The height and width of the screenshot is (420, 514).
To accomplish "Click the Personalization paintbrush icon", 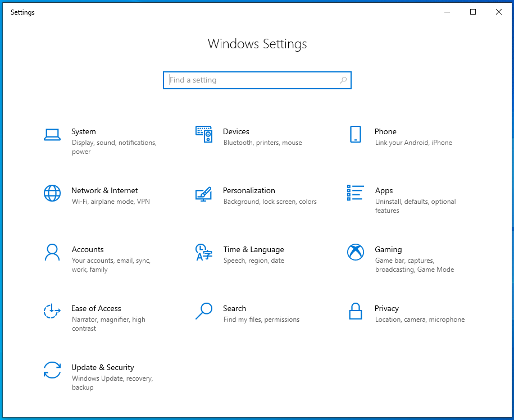I will coord(203,194).
